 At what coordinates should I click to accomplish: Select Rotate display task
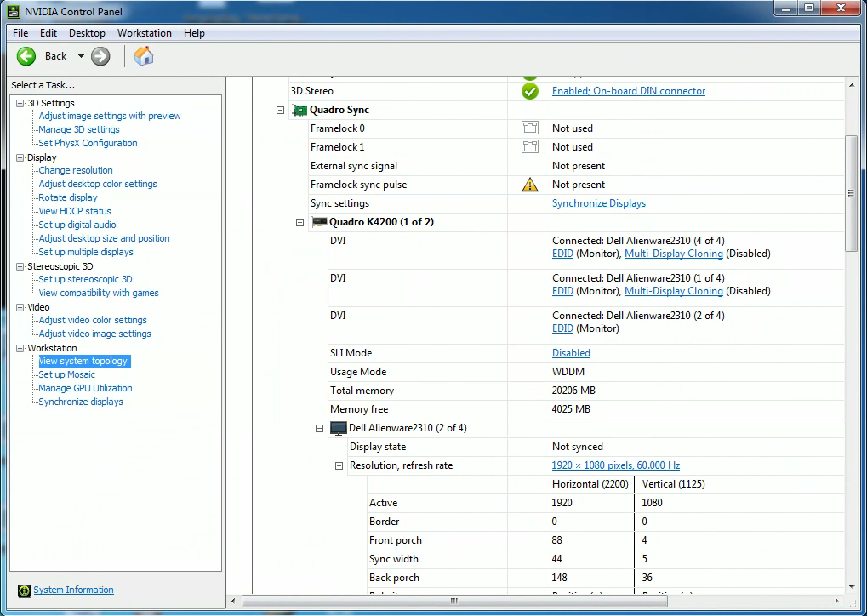[68, 197]
